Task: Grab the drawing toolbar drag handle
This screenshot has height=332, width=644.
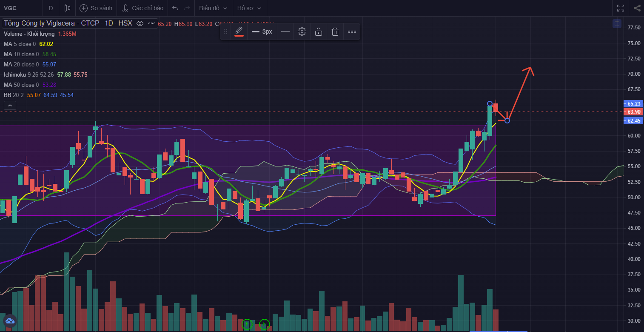Action: [x=225, y=31]
